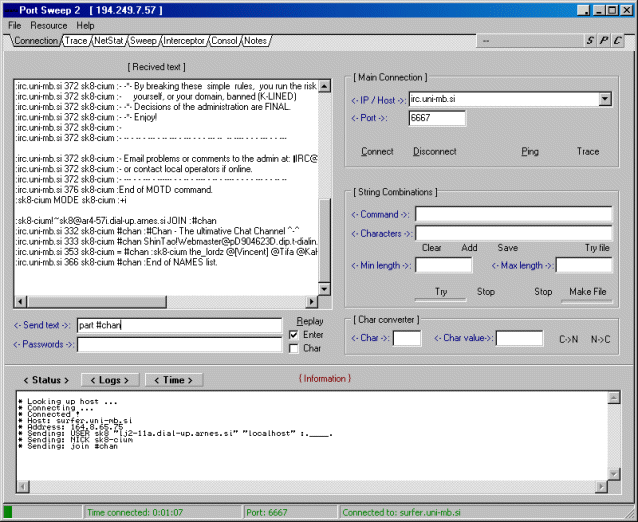Click the Port Sweep app icon in title bar
This screenshot has width=638, height=522.
pyautogui.click(x=9, y=10)
